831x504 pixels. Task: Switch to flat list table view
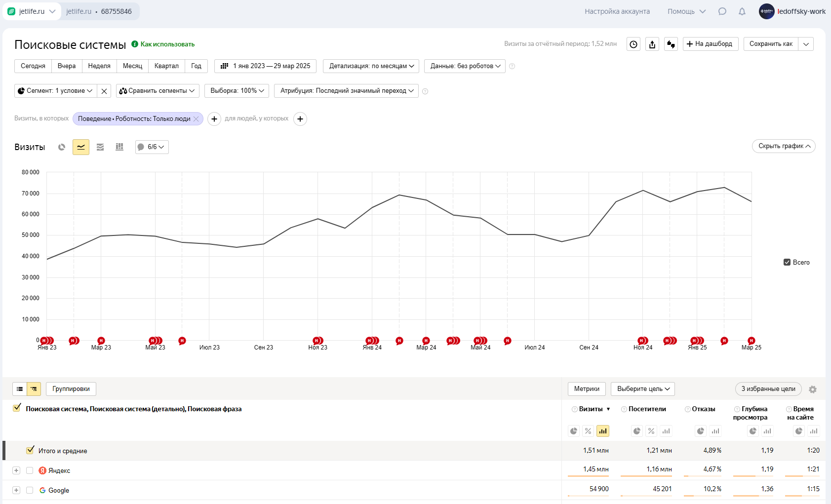20,389
